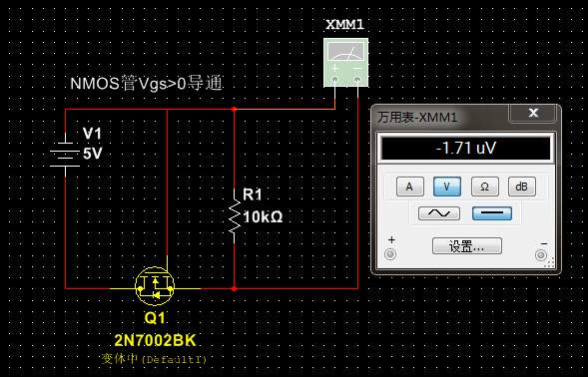Close the 万用表-XMM1 window
588x377 pixels.
coord(533,113)
